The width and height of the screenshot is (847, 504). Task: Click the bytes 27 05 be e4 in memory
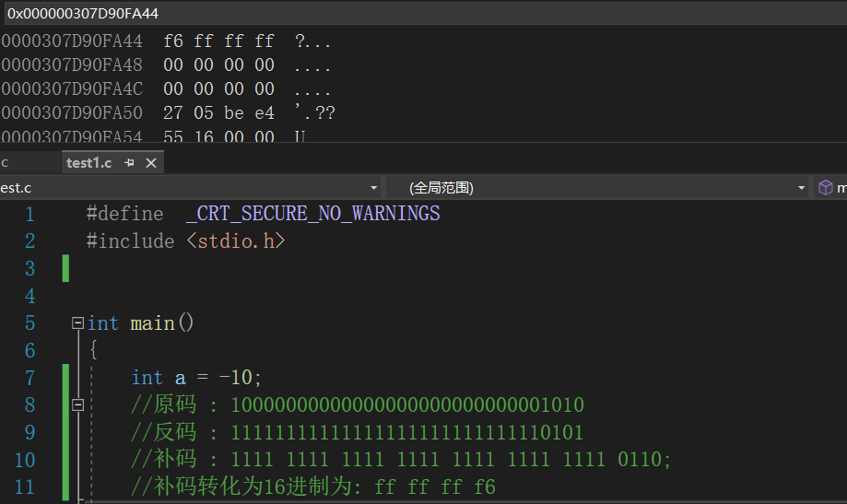point(218,113)
